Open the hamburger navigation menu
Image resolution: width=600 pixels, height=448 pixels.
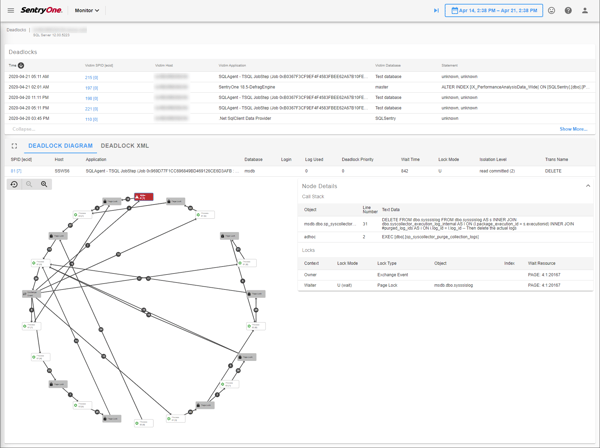coord(11,10)
